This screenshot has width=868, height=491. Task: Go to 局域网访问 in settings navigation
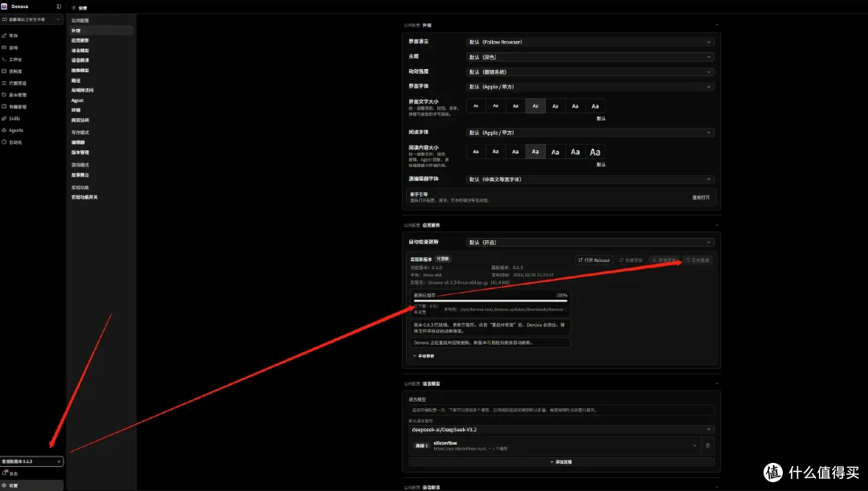pos(83,90)
